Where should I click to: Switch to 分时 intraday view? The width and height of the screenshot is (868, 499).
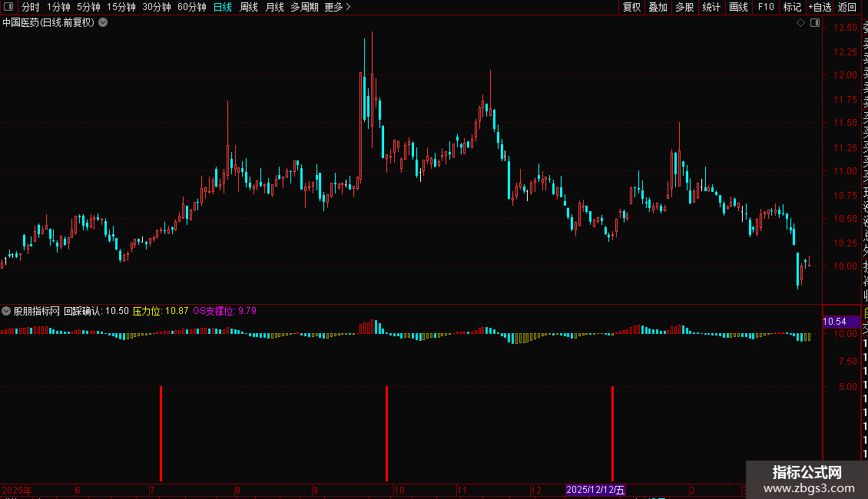(31, 7)
